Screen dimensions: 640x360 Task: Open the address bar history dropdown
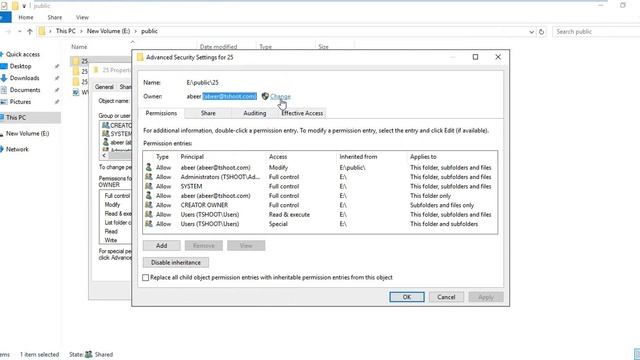pos(531,31)
